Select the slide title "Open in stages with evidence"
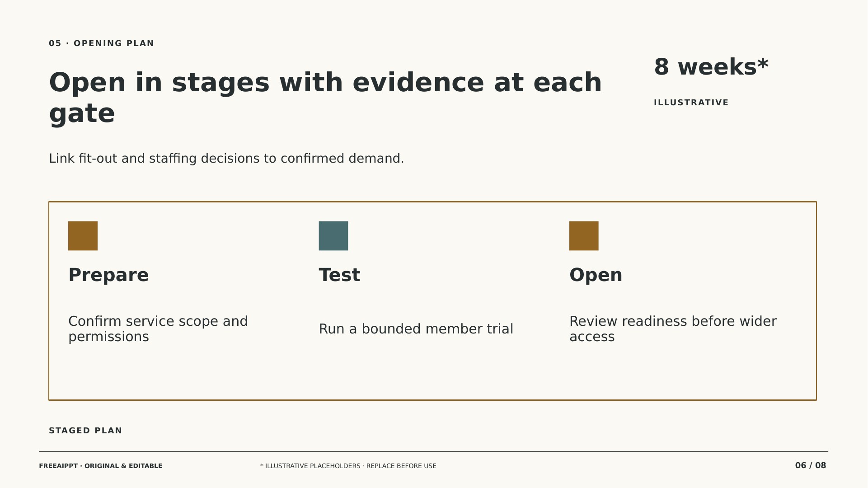 325,98
